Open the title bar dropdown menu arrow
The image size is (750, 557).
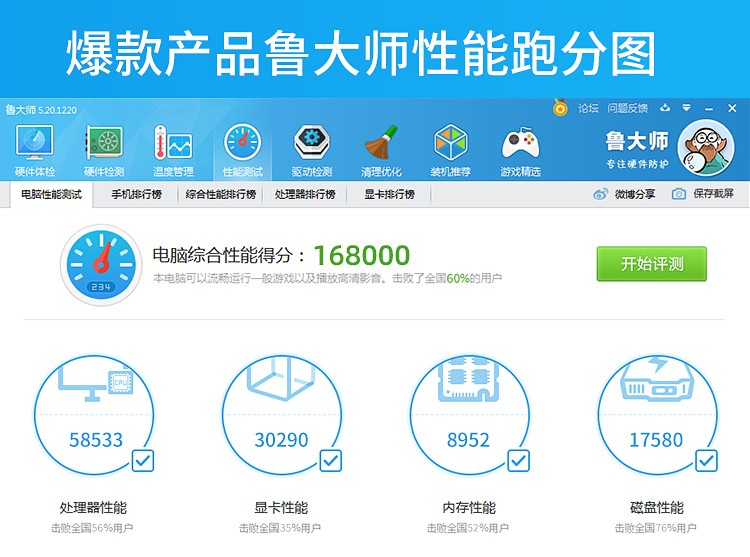[686, 108]
